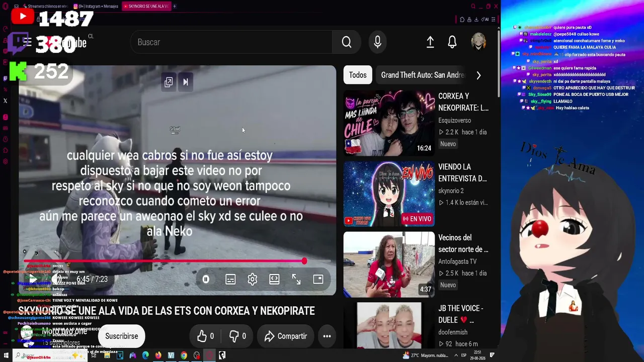Visit the Esquizoverso channel

pos(454,120)
